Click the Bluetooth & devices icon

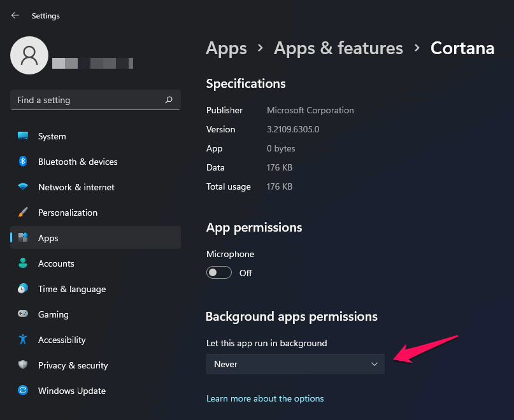pyautogui.click(x=23, y=162)
